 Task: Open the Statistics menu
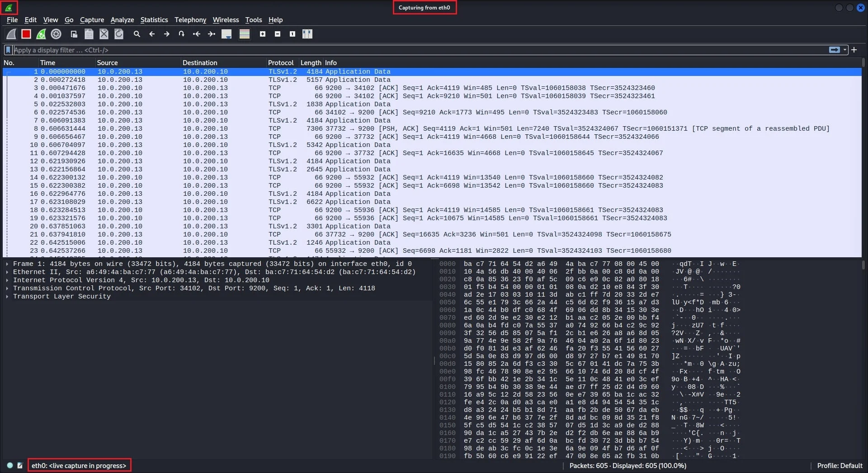(x=154, y=20)
